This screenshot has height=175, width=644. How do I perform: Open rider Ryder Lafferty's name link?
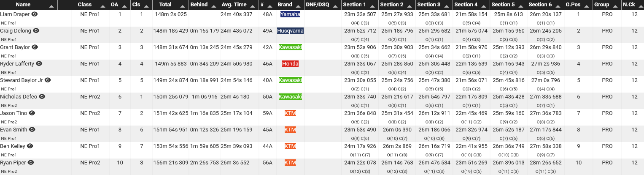click(17, 63)
